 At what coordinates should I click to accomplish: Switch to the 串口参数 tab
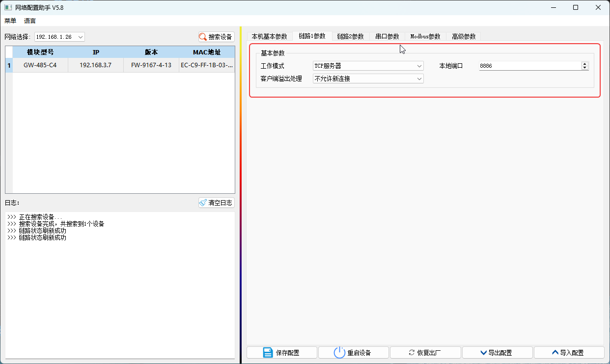click(388, 35)
